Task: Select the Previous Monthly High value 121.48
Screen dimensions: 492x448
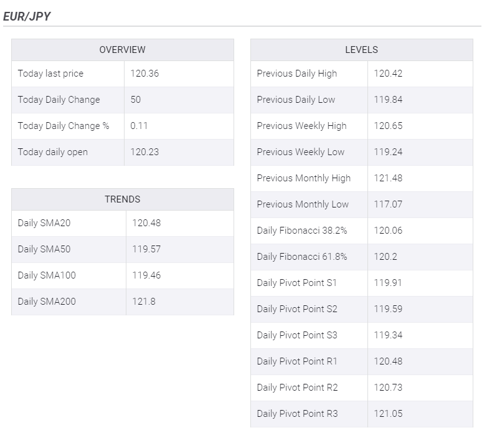Action: (x=388, y=178)
